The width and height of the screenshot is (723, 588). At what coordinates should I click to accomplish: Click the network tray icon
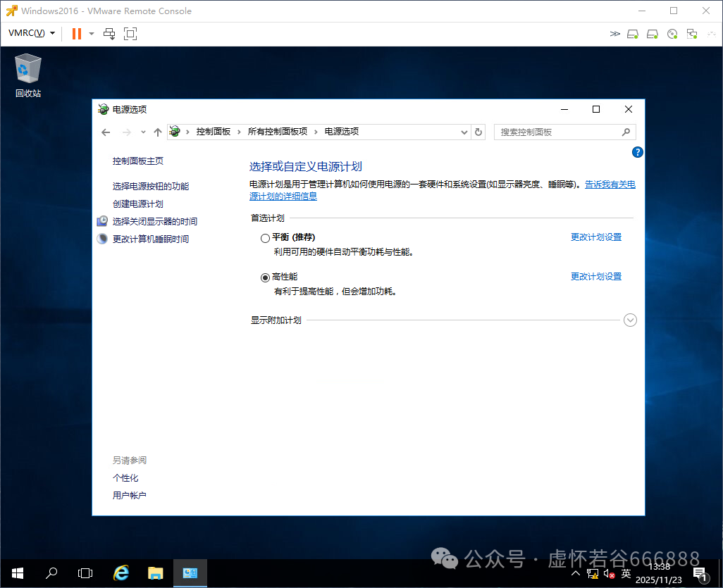[x=593, y=574]
